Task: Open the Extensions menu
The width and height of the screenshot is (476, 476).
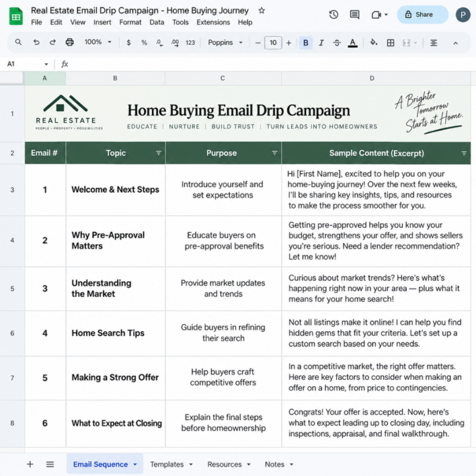Action: [213, 22]
